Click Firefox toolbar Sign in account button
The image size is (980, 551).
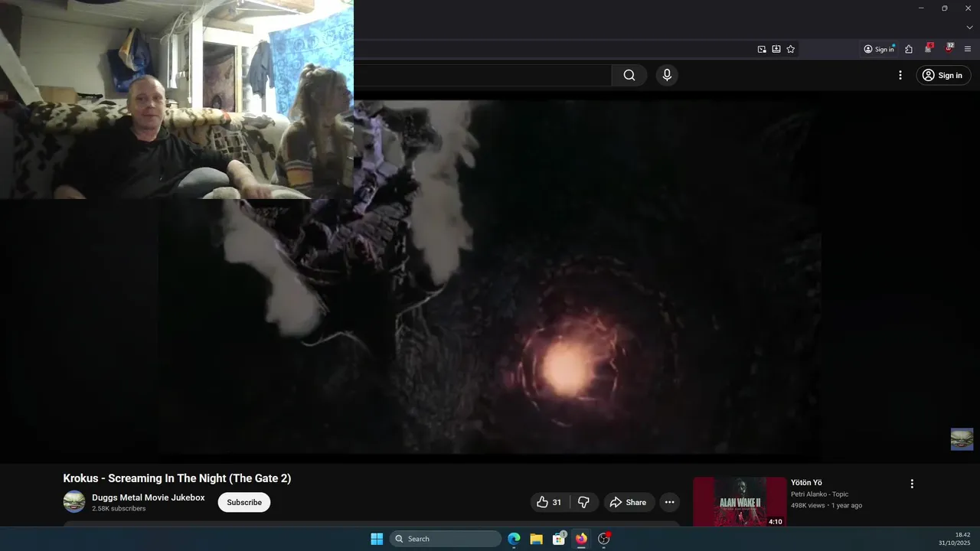pyautogui.click(x=879, y=49)
